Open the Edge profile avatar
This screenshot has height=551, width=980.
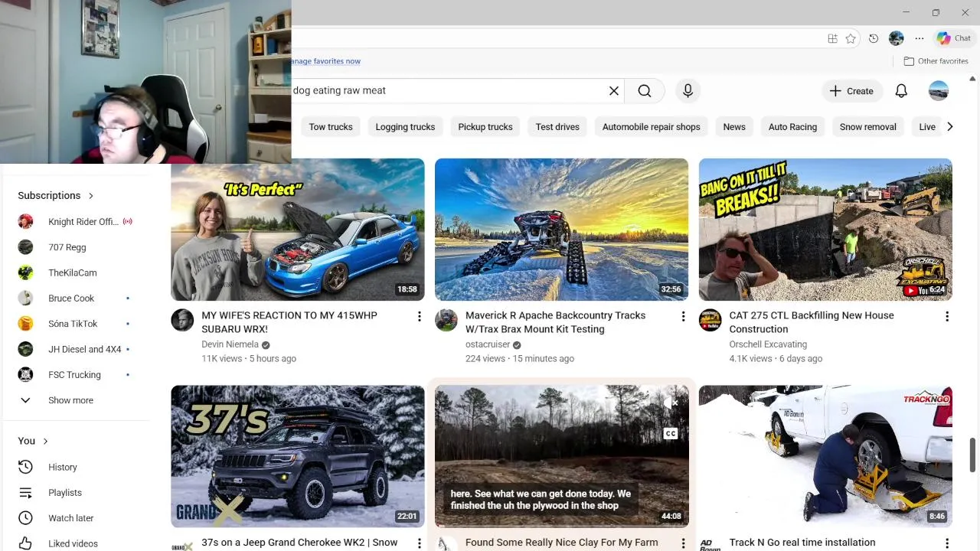(897, 39)
